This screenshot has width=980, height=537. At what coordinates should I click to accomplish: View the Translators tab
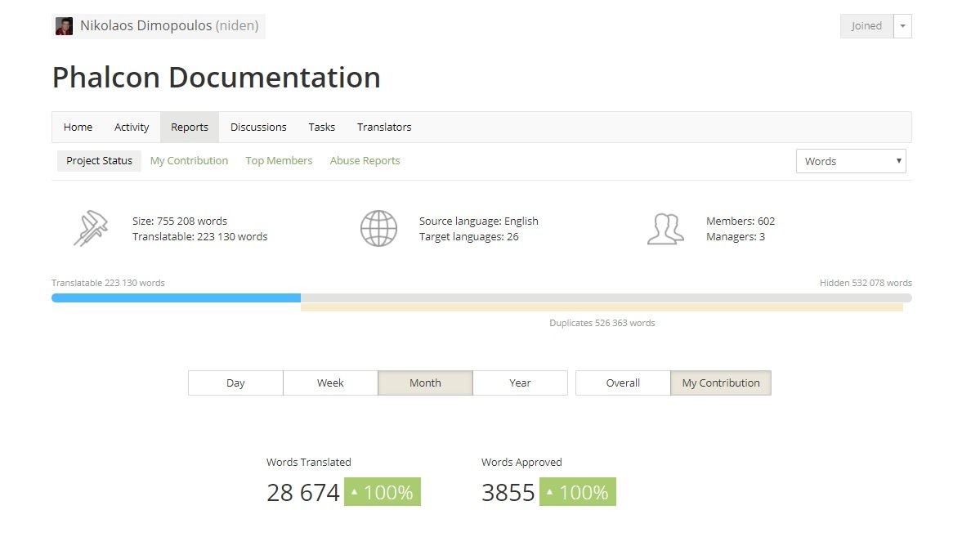[x=384, y=127]
